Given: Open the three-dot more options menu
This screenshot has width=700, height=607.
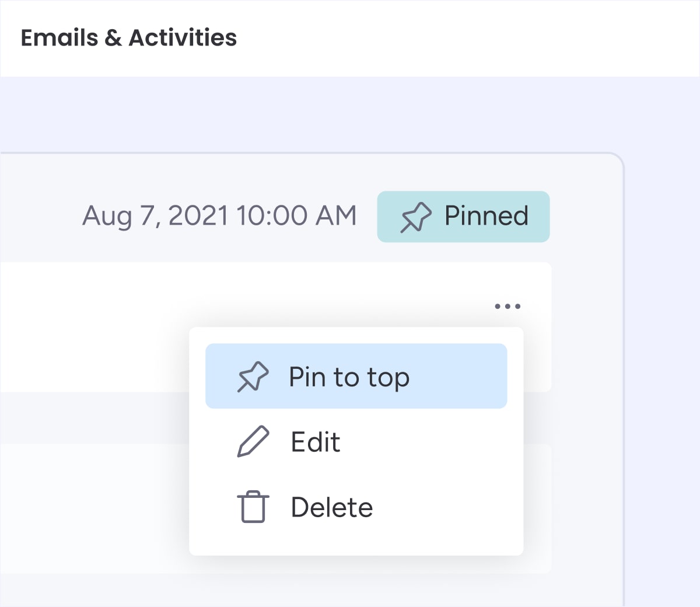Looking at the screenshot, I should pos(508,306).
